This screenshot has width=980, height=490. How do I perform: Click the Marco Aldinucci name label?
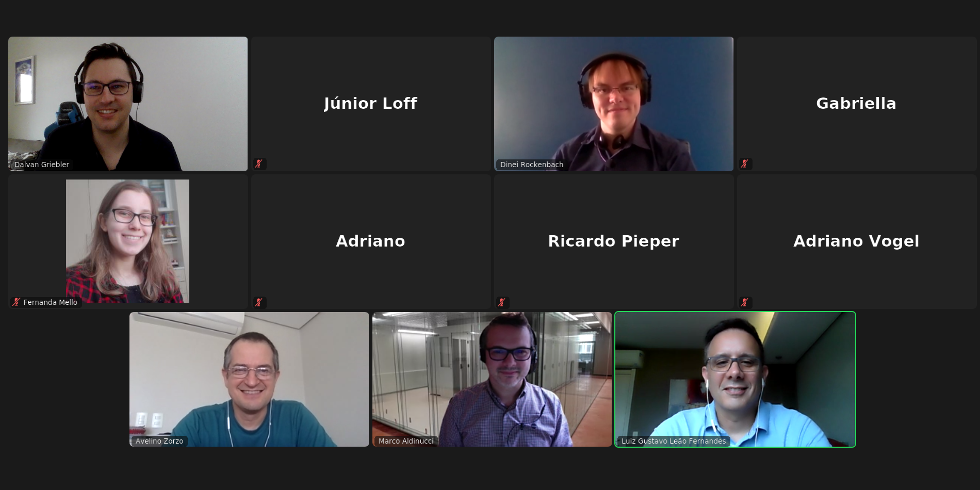pyautogui.click(x=406, y=441)
